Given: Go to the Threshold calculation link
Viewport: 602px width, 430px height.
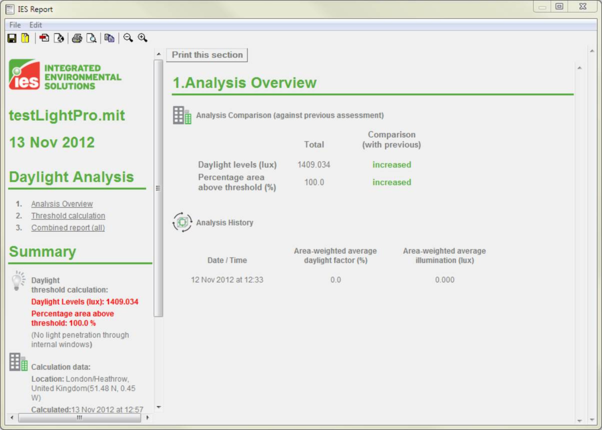Looking at the screenshot, I should click(68, 216).
